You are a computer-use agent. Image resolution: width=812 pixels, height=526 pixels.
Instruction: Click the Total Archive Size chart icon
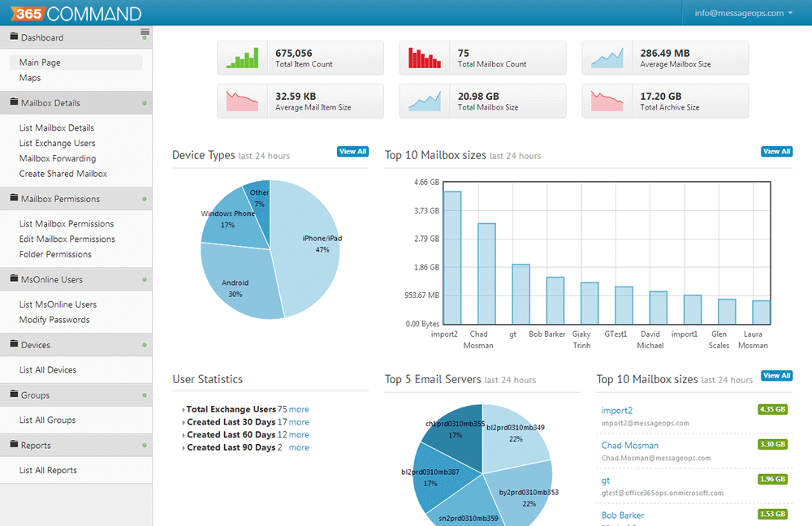(607, 101)
